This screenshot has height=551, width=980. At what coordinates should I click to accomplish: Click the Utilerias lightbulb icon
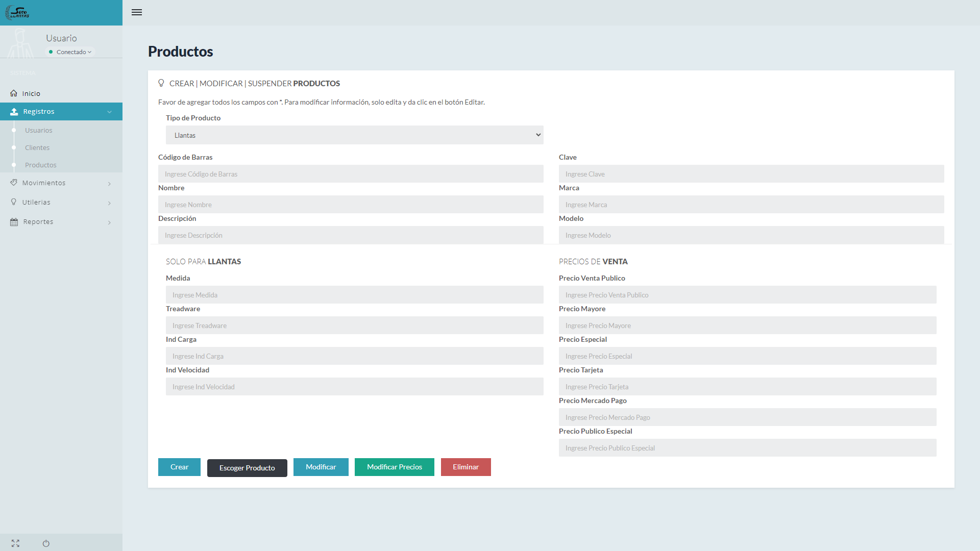coord(14,202)
